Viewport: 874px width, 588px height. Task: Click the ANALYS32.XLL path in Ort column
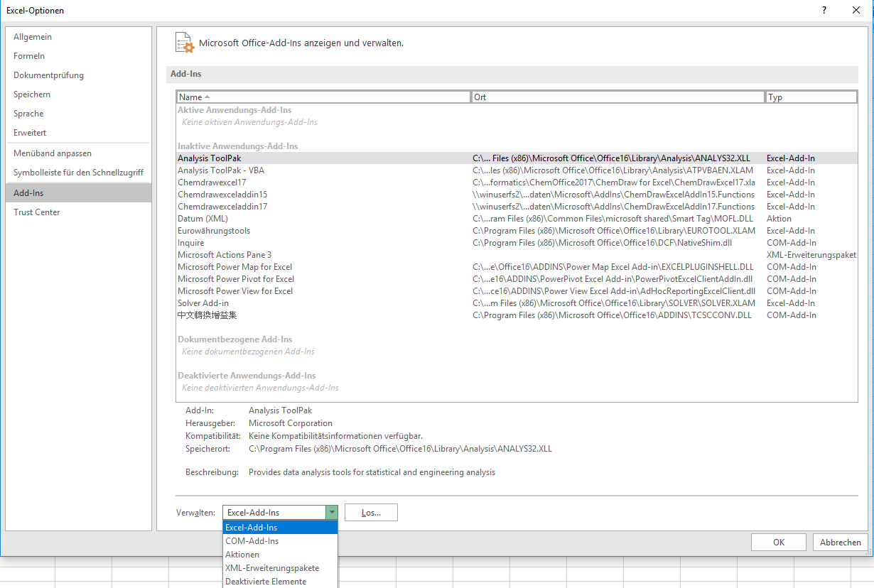612,158
